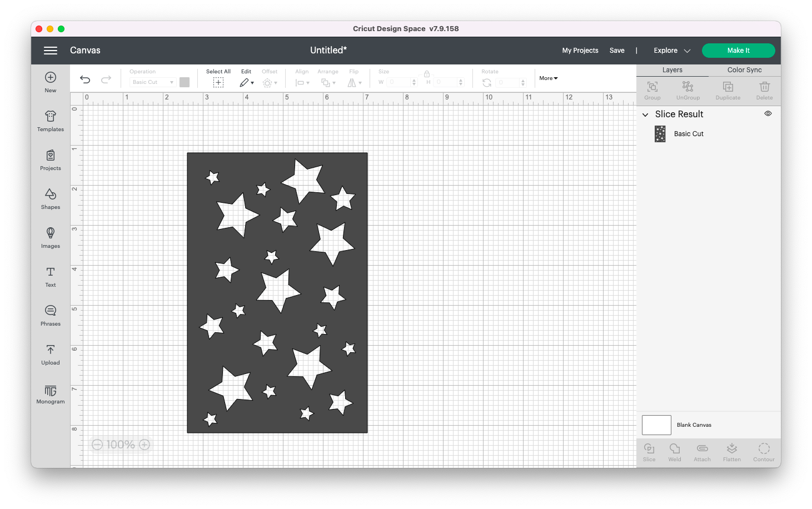This screenshot has width=812, height=509.
Task: Toggle visibility of the Slice Result group
Action: [768, 113]
